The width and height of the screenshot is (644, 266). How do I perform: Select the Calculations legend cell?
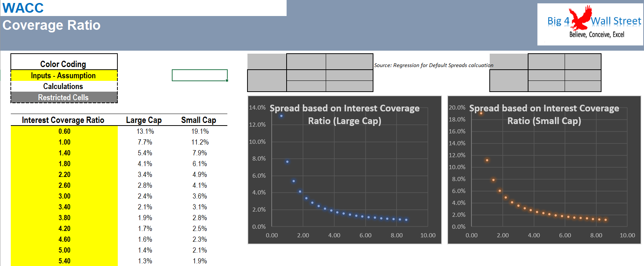(x=64, y=86)
